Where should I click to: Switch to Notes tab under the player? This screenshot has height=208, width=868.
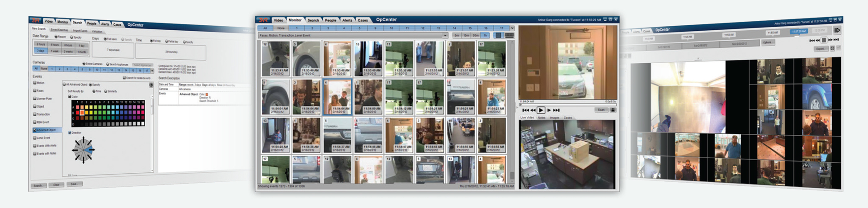coord(542,118)
